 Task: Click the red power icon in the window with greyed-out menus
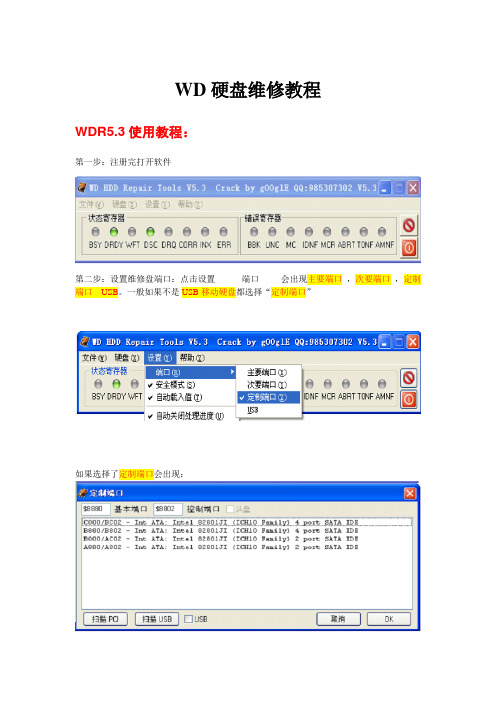tap(409, 248)
